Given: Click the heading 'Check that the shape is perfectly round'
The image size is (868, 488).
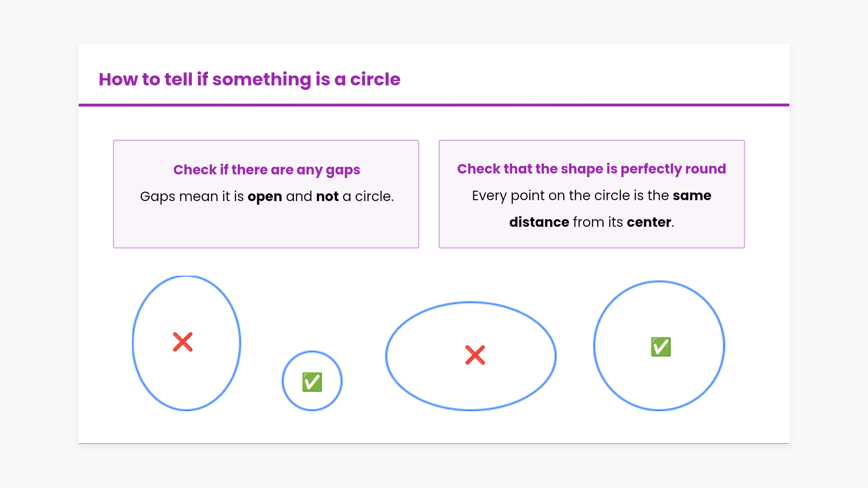Looking at the screenshot, I should 591,169.
